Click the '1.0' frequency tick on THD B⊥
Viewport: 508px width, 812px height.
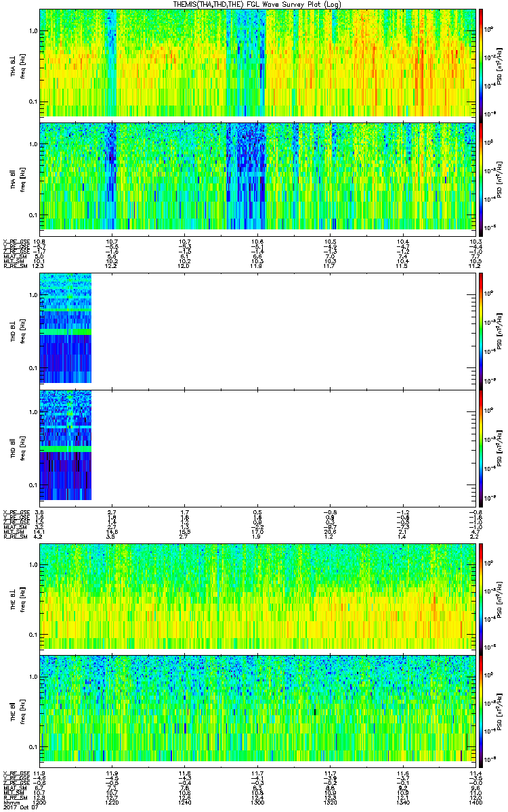click(33, 295)
